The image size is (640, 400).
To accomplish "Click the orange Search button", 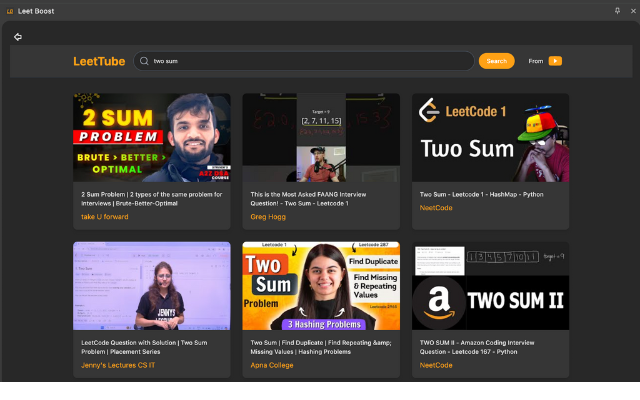I will tap(496, 61).
